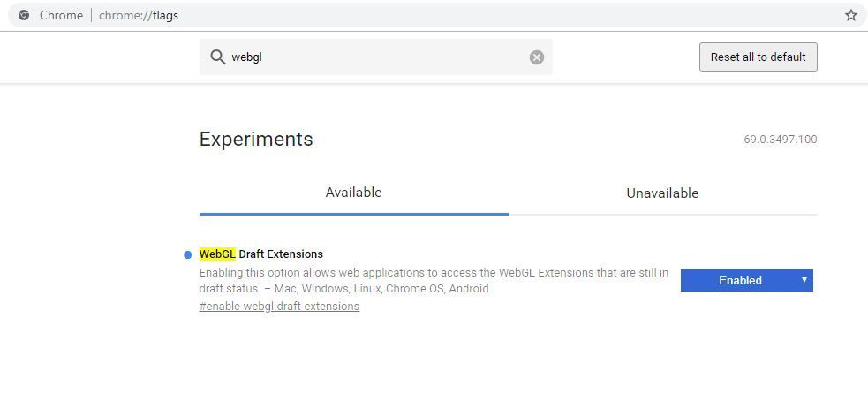Click the Experiments heading

point(256,140)
